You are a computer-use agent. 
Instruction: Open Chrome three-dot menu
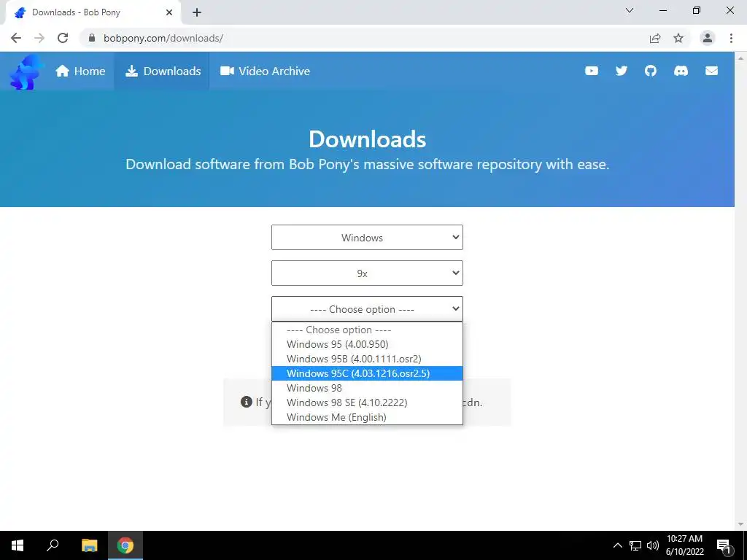[731, 38]
